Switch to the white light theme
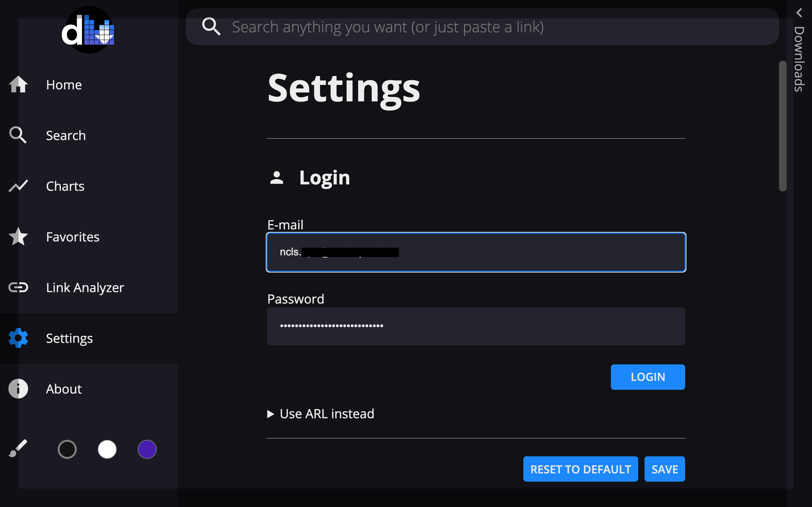 (x=107, y=449)
